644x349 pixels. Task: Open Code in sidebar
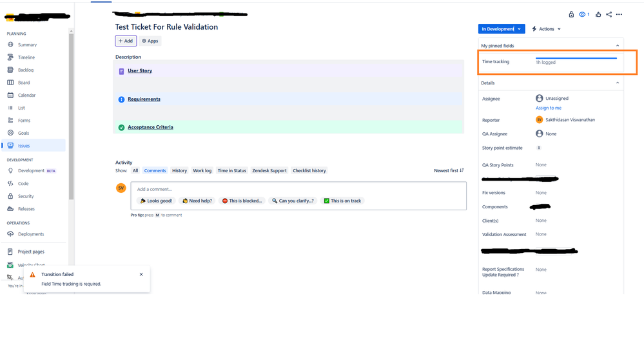(x=23, y=184)
